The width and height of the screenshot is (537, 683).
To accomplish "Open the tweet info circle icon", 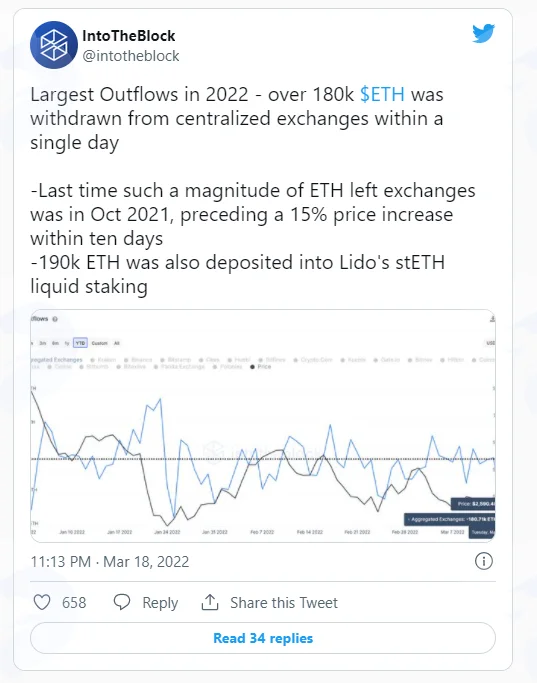I will click(x=484, y=561).
